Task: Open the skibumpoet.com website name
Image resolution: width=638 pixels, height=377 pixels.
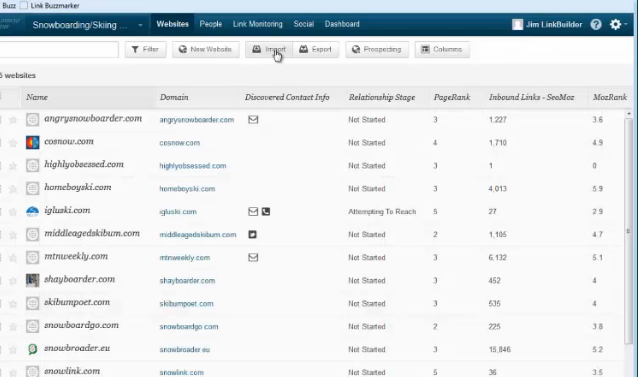Action: [77, 302]
